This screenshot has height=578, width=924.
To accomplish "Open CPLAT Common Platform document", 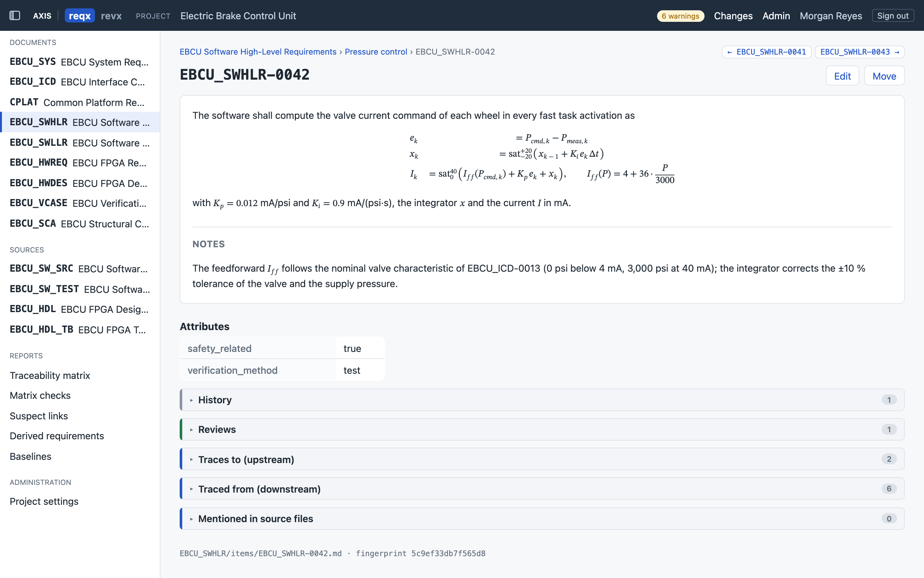I will pos(80,102).
